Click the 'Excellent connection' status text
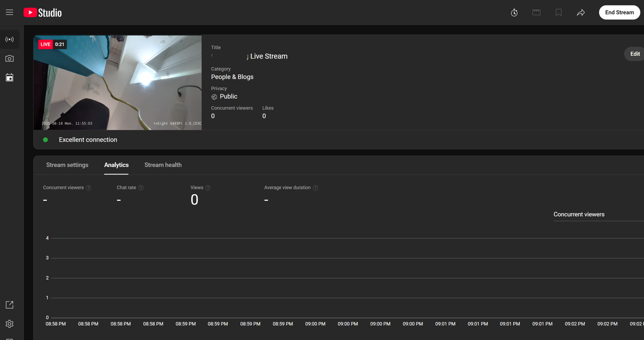Image resolution: width=644 pixels, height=340 pixels. point(88,140)
